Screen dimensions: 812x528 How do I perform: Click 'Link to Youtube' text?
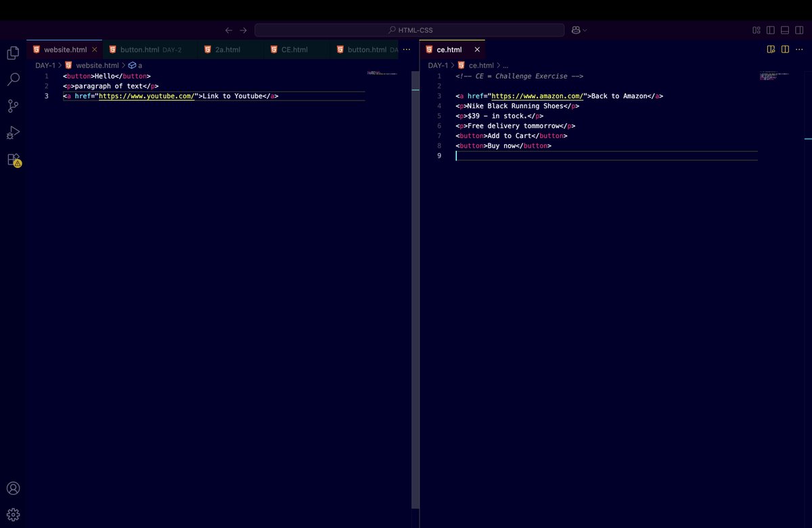point(233,96)
